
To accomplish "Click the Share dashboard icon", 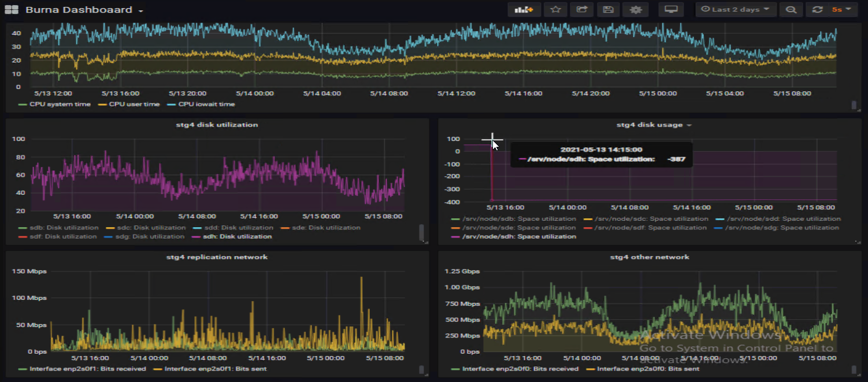I will coord(581,10).
